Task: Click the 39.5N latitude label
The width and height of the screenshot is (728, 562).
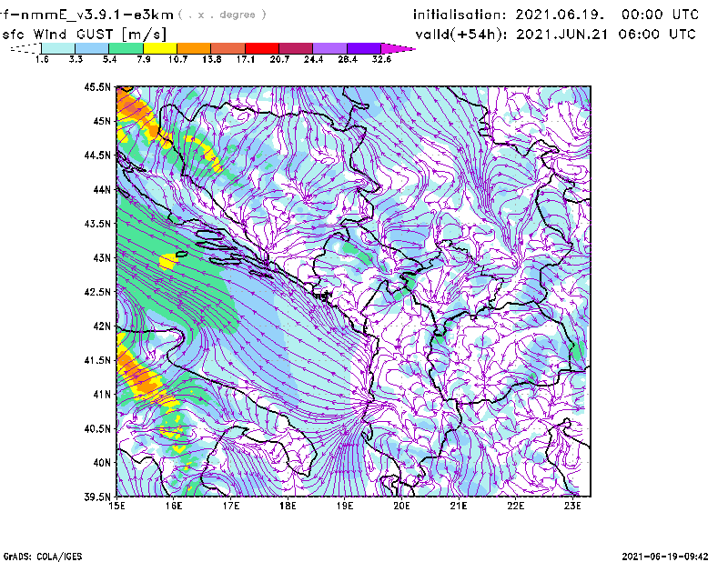Action: tap(97, 497)
